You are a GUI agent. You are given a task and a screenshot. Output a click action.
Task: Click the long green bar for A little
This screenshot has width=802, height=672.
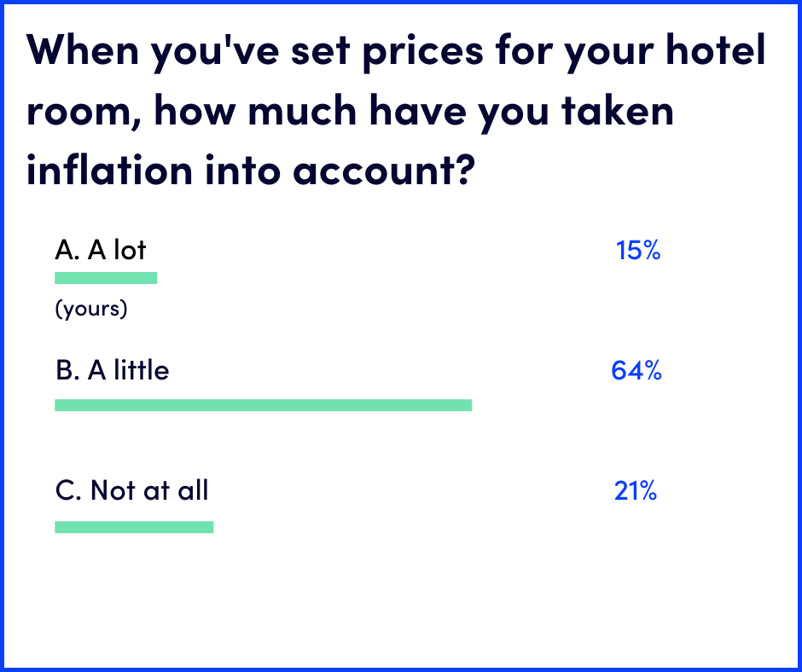click(x=263, y=405)
